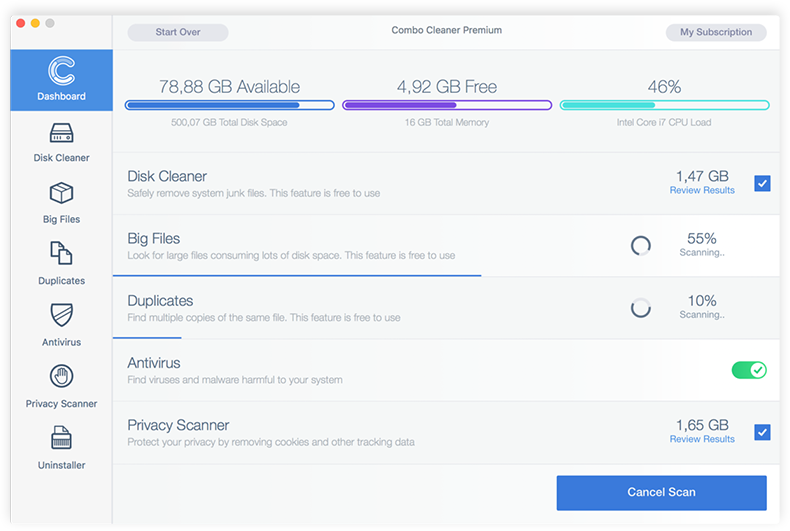Image resolution: width=790 pixels, height=531 pixels.
Task: Click '16 GB Total Memory' label
Action: [447, 122]
